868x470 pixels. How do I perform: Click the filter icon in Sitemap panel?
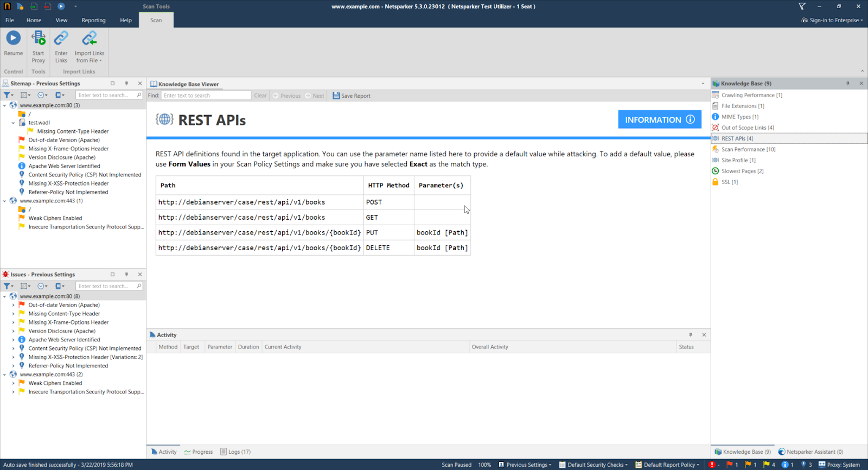(x=8, y=95)
